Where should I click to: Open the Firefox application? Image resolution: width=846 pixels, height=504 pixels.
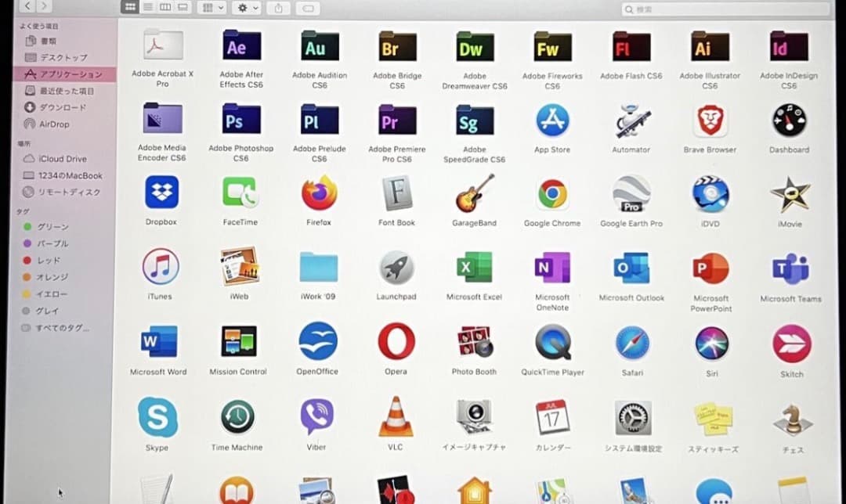[319, 193]
